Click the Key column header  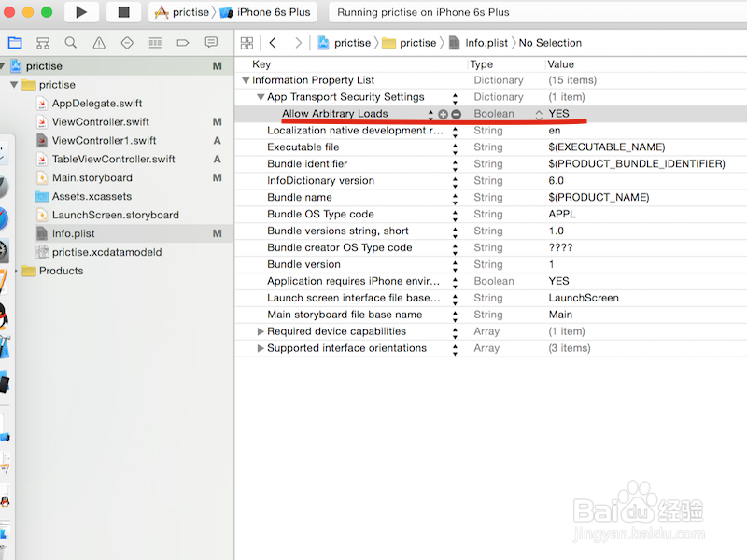pyautogui.click(x=261, y=64)
